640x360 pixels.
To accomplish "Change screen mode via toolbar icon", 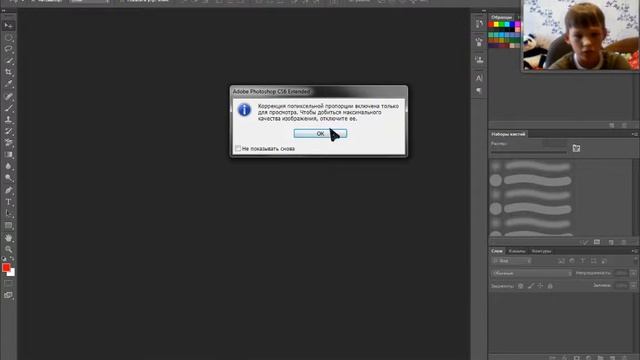I will click(8, 295).
